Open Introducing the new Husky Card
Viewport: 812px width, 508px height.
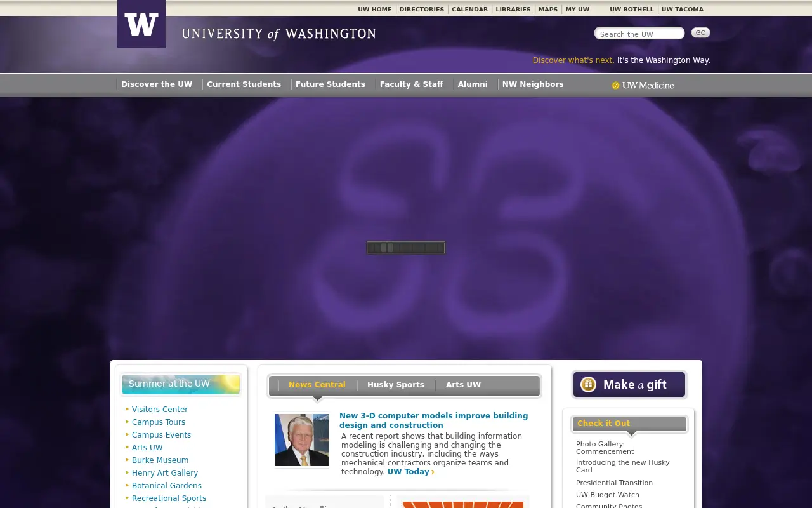[x=623, y=466]
